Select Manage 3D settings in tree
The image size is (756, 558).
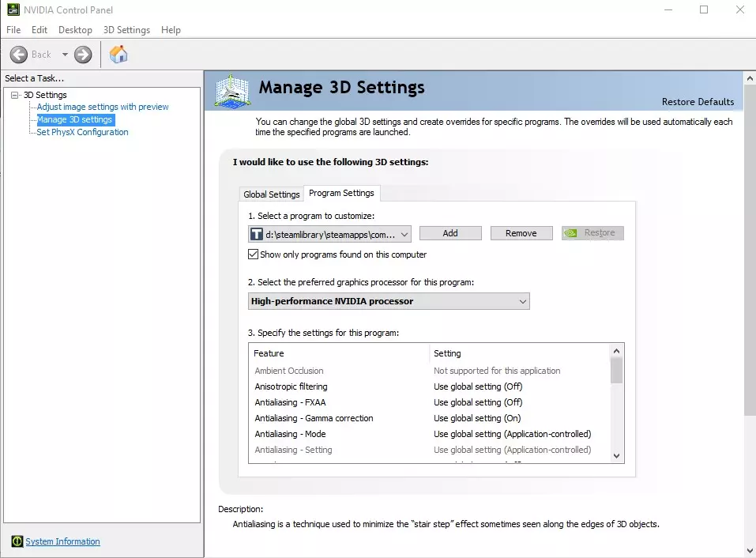[x=75, y=119]
